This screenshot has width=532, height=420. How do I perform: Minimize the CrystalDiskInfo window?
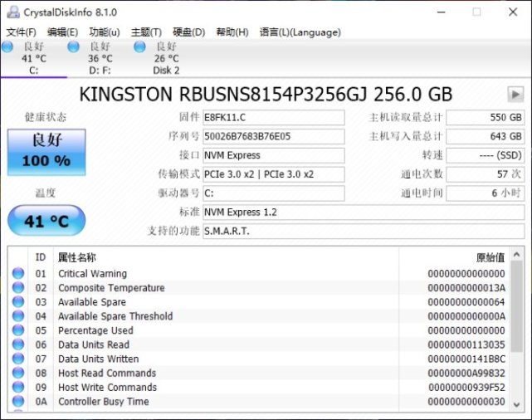pyautogui.click(x=441, y=12)
